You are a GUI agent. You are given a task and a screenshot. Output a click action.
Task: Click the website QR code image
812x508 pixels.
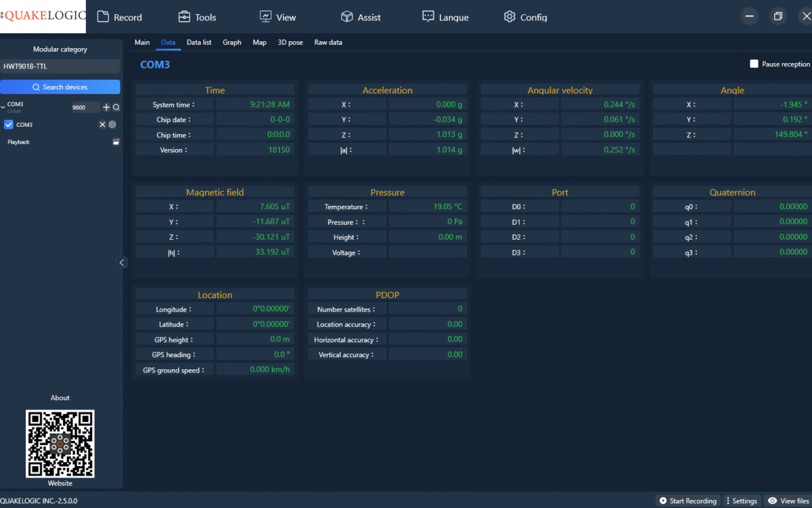(x=60, y=444)
